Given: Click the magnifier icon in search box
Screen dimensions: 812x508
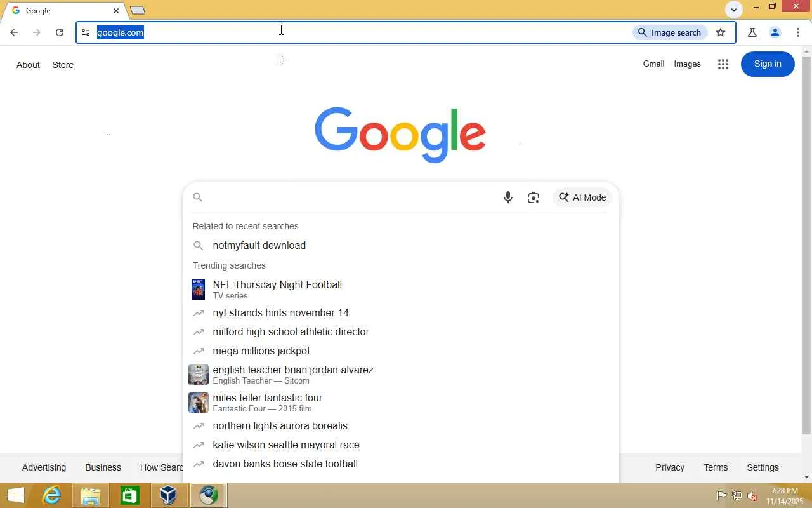Looking at the screenshot, I should (x=198, y=197).
